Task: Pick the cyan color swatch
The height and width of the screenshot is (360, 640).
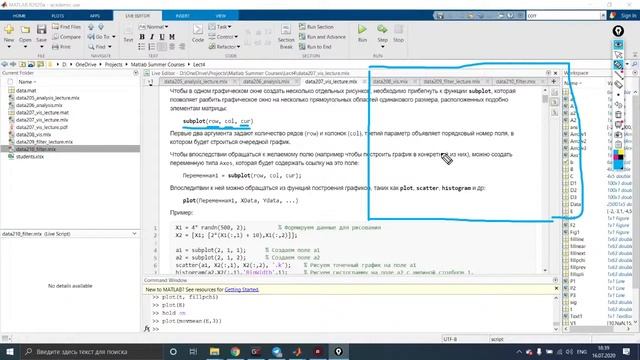Action: pos(618,164)
